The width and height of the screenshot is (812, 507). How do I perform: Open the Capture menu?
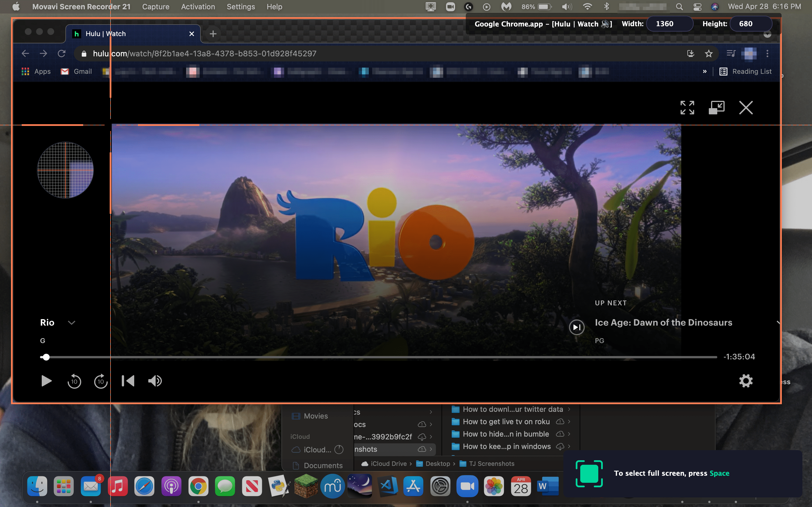(156, 7)
